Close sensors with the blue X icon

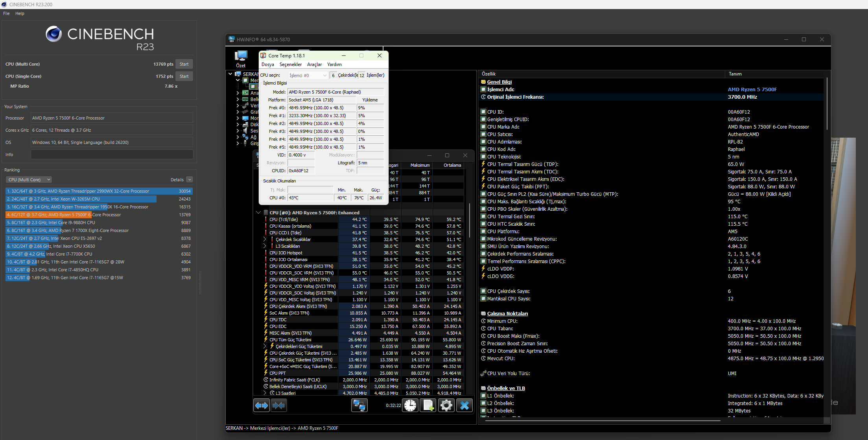(464, 405)
